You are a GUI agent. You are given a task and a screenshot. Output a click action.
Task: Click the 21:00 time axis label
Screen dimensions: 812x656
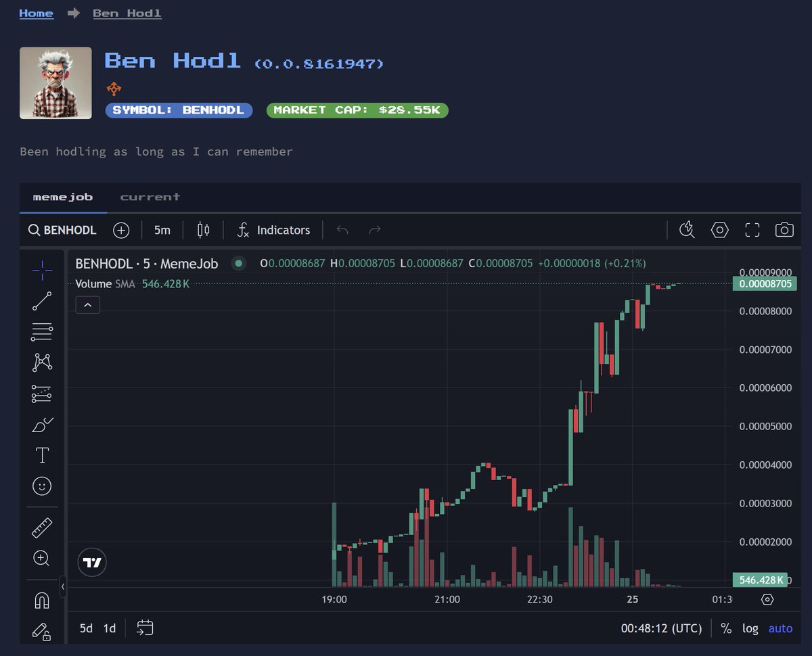447,599
